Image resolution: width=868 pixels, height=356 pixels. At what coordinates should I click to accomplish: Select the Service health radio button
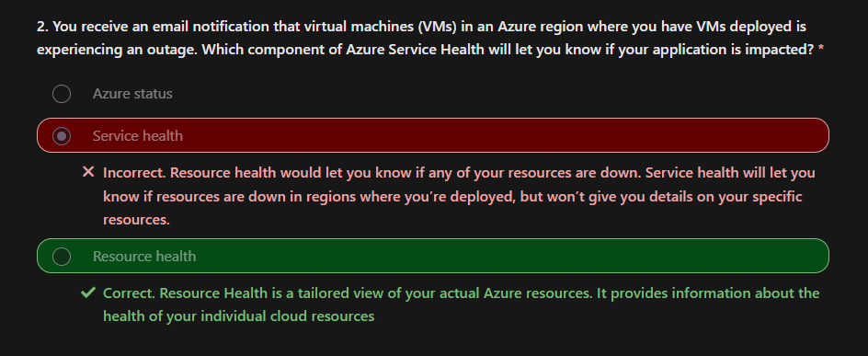pyautogui.click(x=62, y=135)
